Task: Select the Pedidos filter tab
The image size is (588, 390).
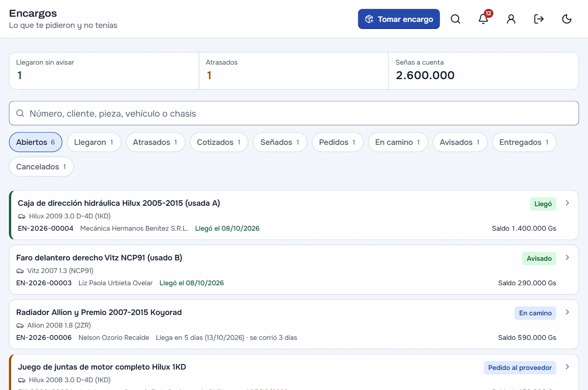Action: 337,142
